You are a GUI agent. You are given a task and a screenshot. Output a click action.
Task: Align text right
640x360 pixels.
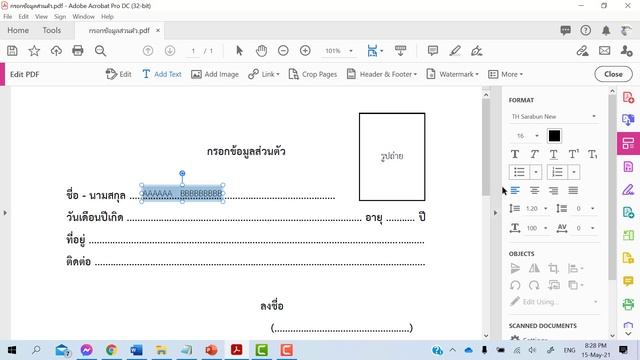pos(553,190)
